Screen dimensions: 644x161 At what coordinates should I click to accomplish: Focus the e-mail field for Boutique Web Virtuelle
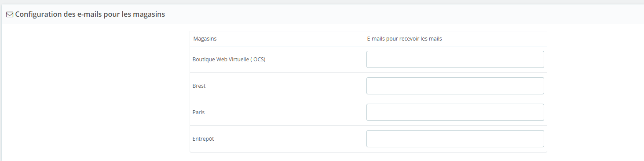455,59
